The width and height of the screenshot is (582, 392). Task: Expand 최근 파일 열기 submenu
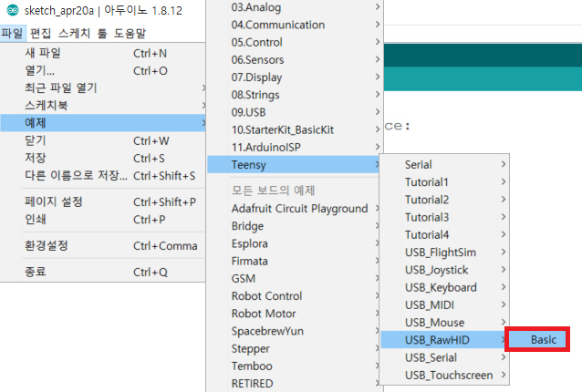click(x=103, y=88)
